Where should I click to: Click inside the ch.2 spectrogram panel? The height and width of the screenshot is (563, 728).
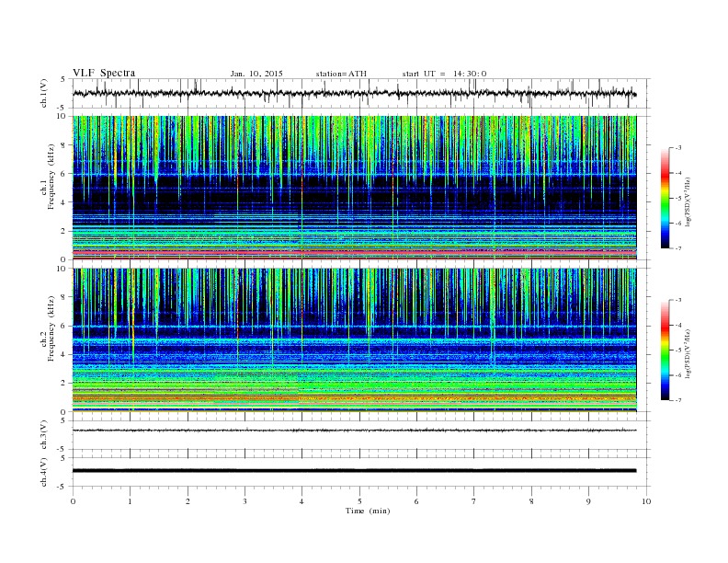tap(354, 340)
